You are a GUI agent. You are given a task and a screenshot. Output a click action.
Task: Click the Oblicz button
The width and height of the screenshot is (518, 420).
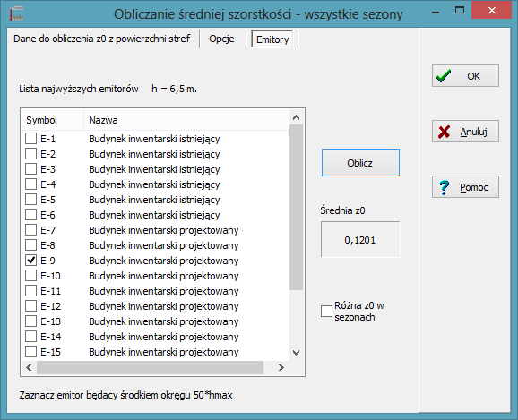pos(360,162)
